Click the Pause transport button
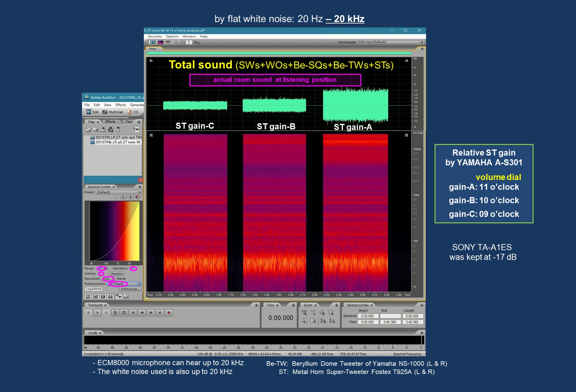Screen dimensions: 576x392 106,313
